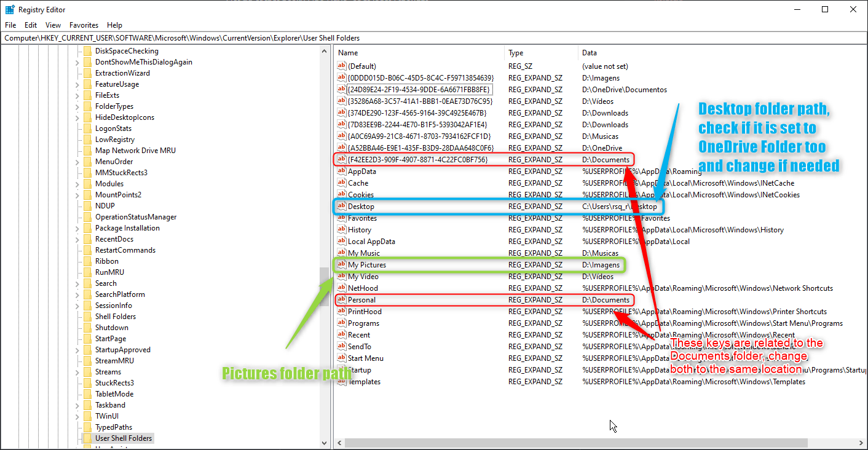Click the History value icon
868x450 pixels.
(x=342, y=229)
